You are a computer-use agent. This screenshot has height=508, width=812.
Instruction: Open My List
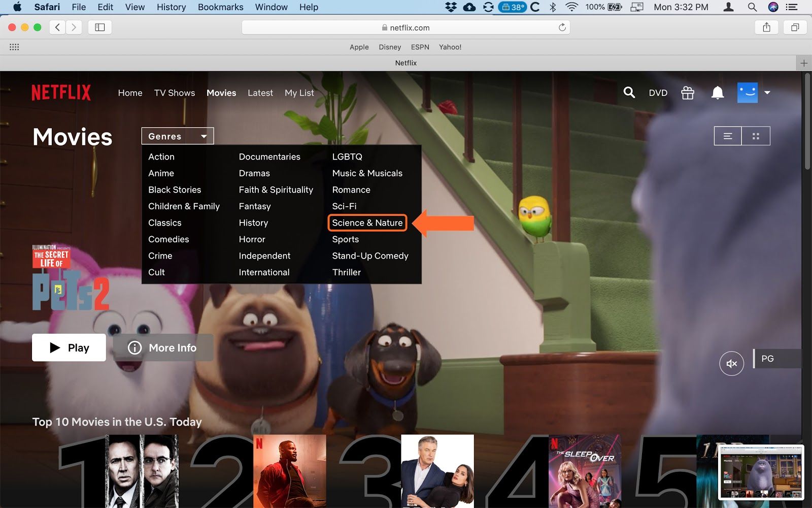[x=299, y=93]
